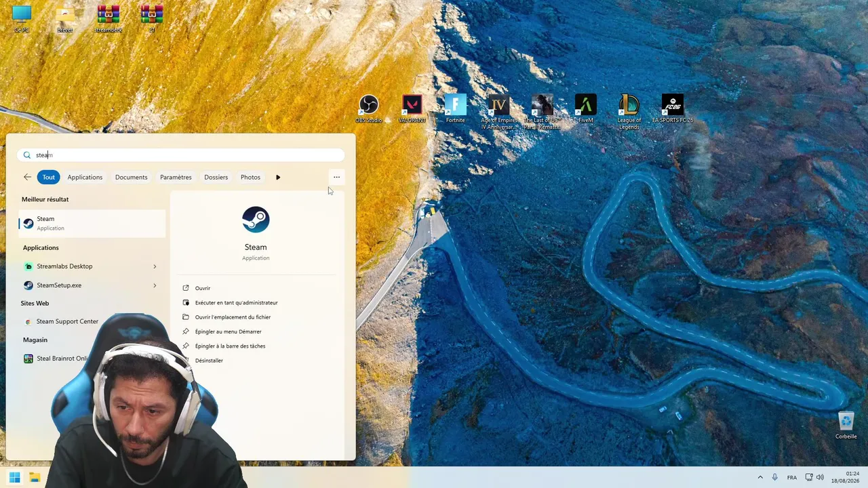This screenshot has width=868, height=488.
Task: Expand the Streamlabs Desktop result chevron
Action: 155,266
